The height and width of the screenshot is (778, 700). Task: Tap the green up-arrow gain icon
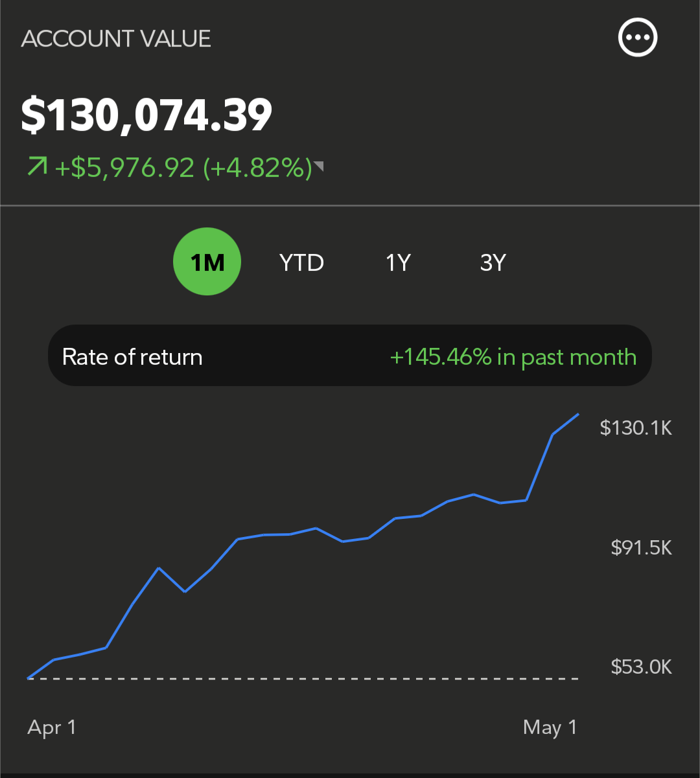(x=36, y=168)
